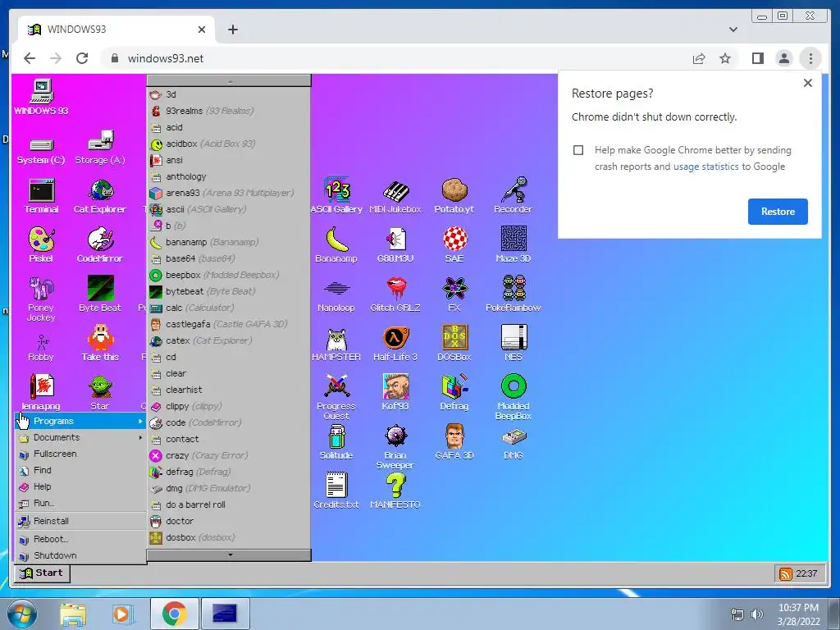Select 'do a barrel roll' program entry
This screenshot has height=630, width=840.
point(229,504)
